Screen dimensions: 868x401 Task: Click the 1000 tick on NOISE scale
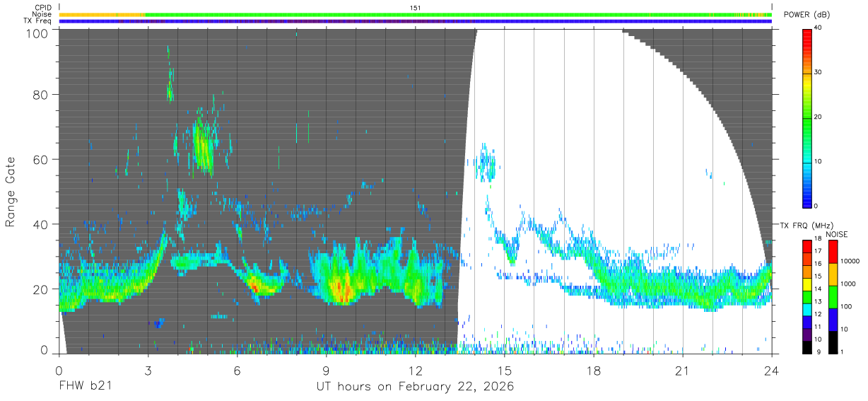(x=847, y=284)
